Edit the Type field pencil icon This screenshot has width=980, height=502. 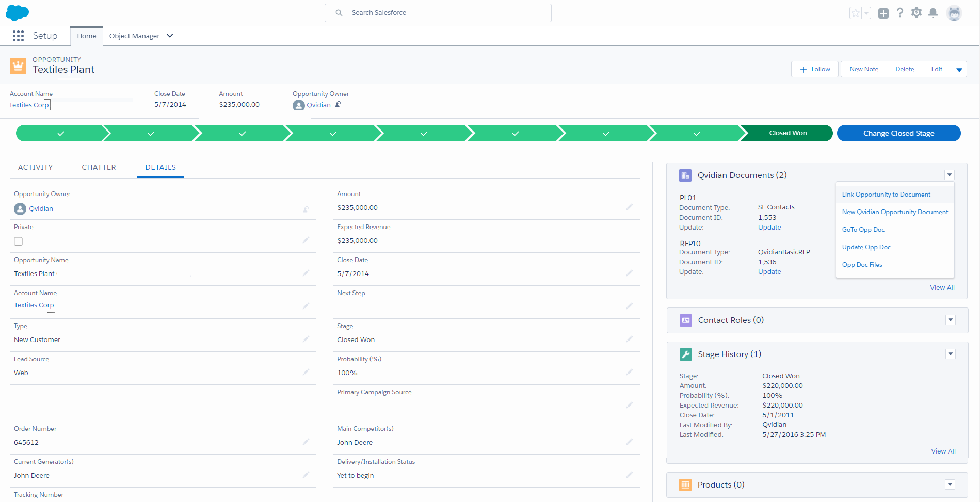click(x=306, y=339)
